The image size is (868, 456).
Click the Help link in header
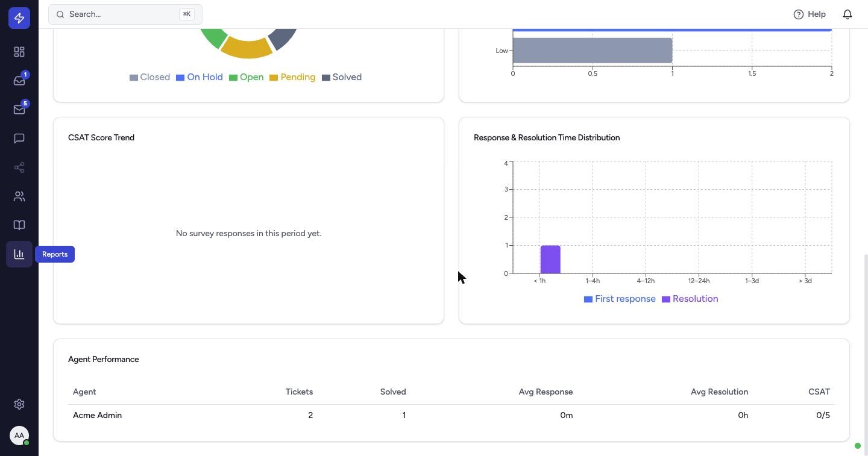coord(810,14)
